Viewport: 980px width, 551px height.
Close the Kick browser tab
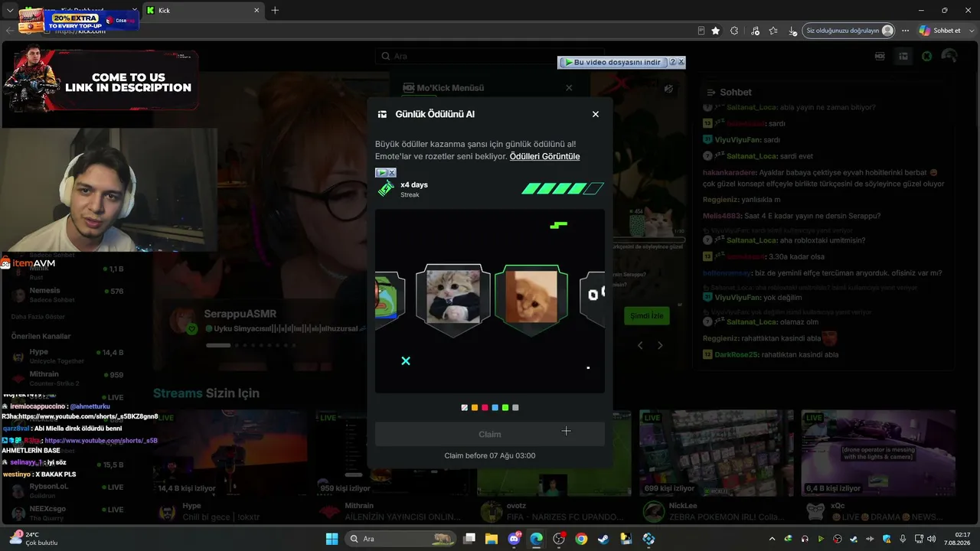pos(256,10)
